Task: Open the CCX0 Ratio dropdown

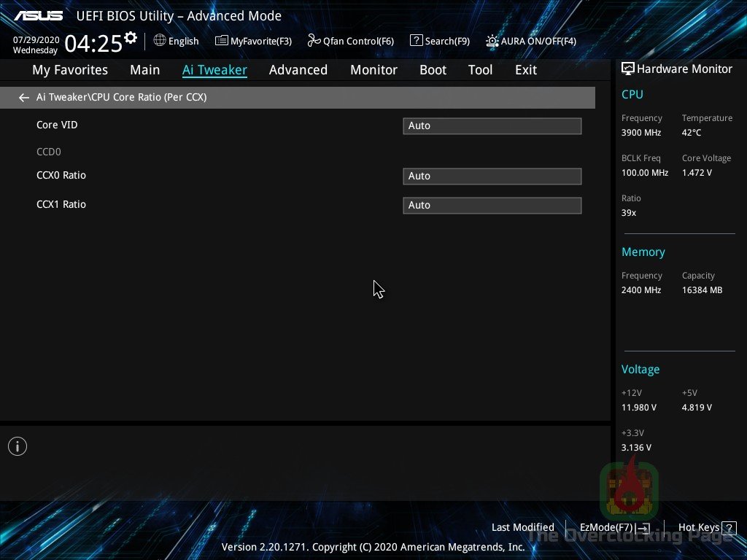Action: (492, 176)
